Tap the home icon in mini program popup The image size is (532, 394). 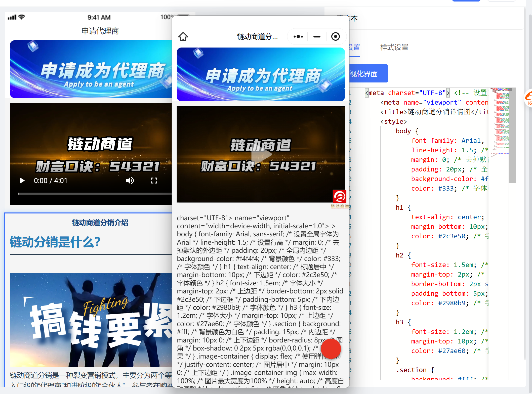point(183,37)
